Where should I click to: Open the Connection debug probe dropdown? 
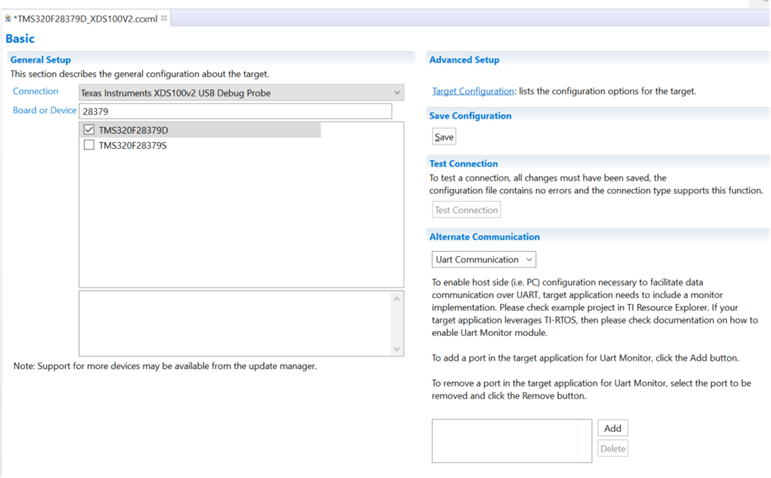pos(240,93)
